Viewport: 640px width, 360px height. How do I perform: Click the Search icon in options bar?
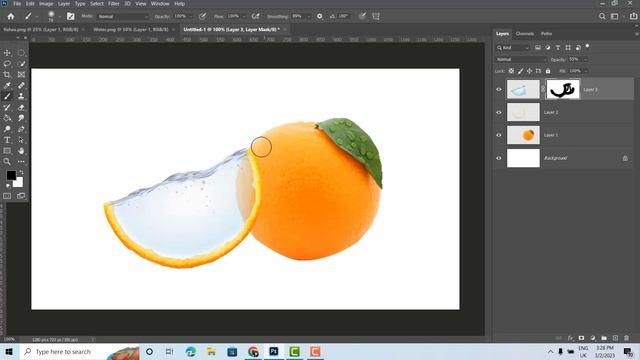click(x=602, y=16)
